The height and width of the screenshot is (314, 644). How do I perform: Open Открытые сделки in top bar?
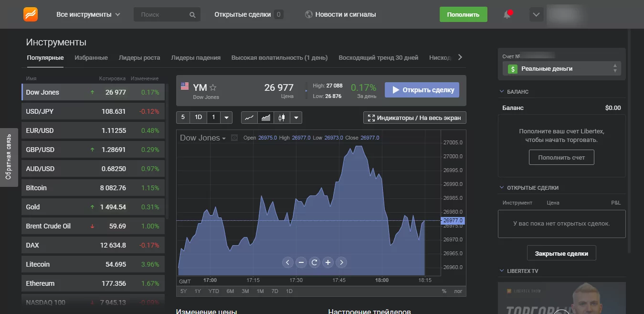click(x=249, y=14)
